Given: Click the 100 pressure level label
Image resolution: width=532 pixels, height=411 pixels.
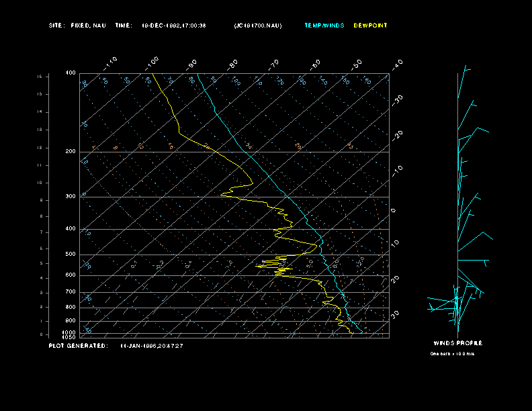Looking at the screenshot, I should click(x=71, y=73).
